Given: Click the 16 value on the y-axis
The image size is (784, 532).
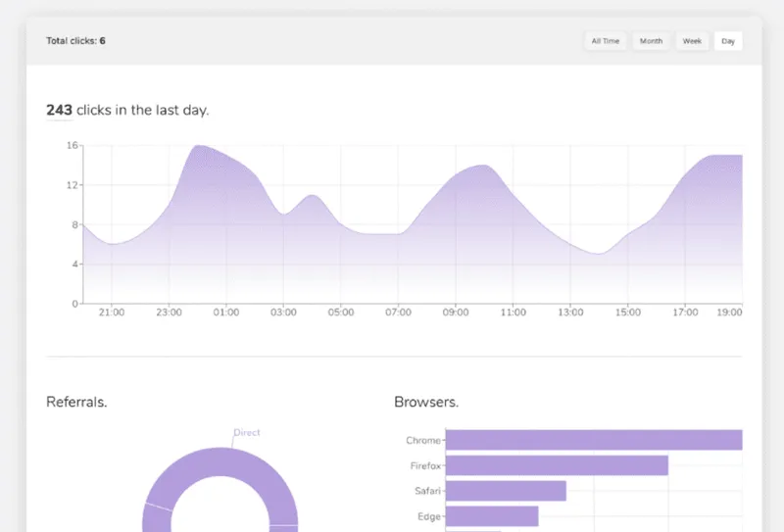Looking at the screenshot, I should click(72, 146).
